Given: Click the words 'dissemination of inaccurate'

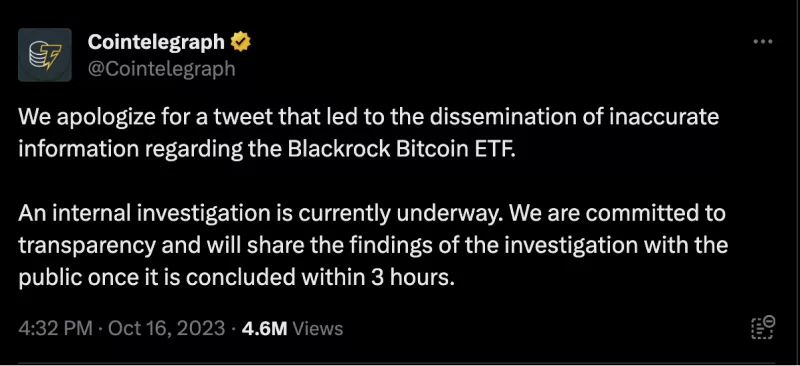Looking at the screenshot, I should click(573, 117).
